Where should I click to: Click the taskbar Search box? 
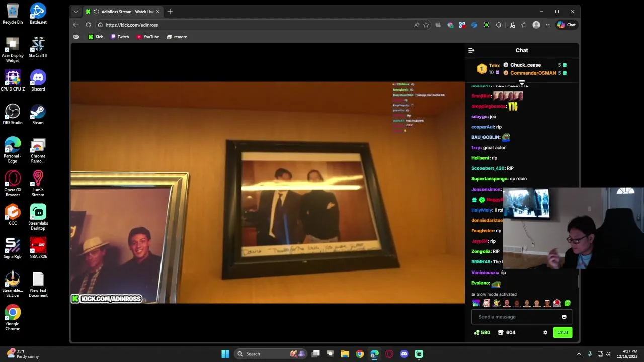coord(271,354)
